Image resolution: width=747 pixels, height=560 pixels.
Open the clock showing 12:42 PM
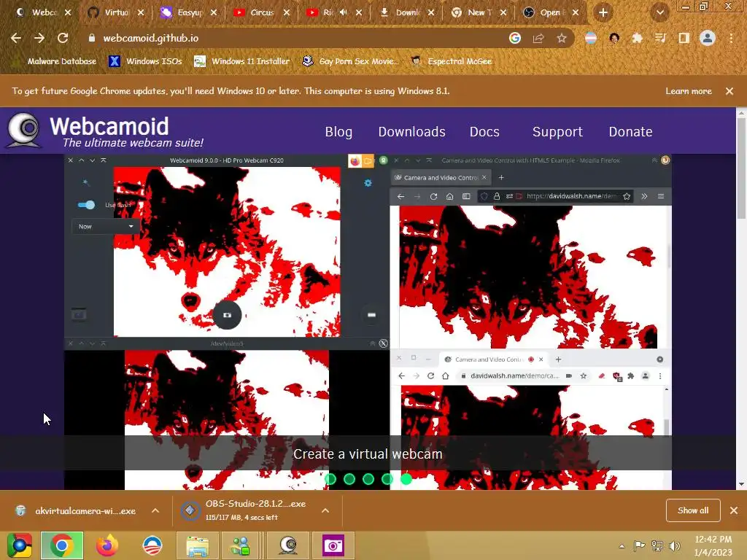pyautogui.click(x=713, y=546)
